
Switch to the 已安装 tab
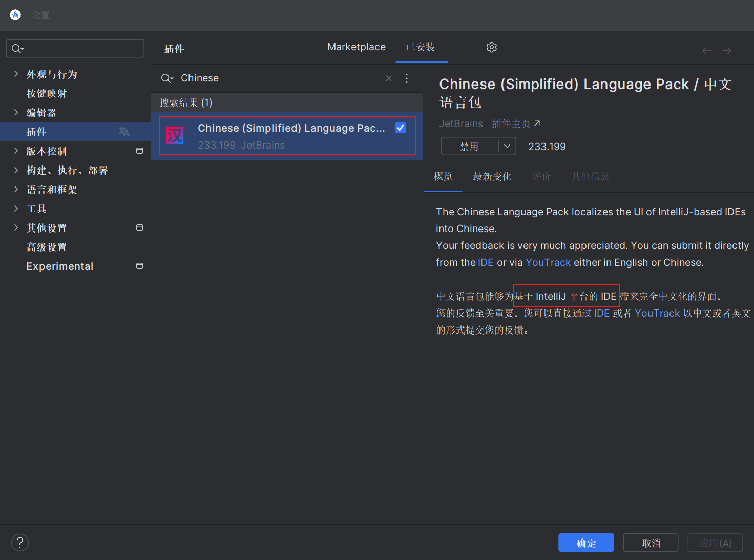tap(421, 47)
